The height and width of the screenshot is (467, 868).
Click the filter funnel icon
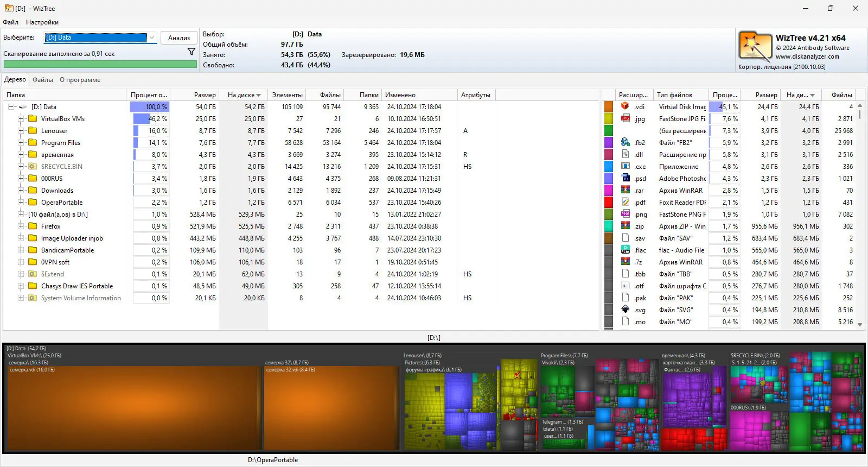point(192,52)
